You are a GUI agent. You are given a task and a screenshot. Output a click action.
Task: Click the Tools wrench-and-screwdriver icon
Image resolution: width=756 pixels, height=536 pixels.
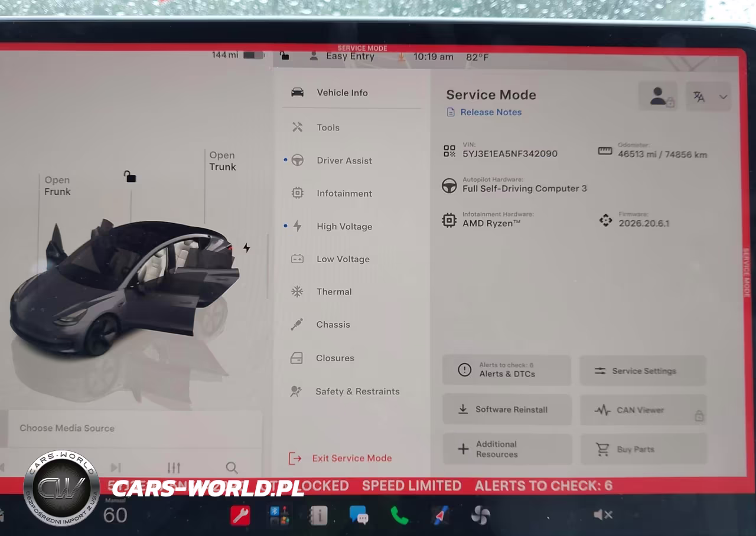coord(297,127)
